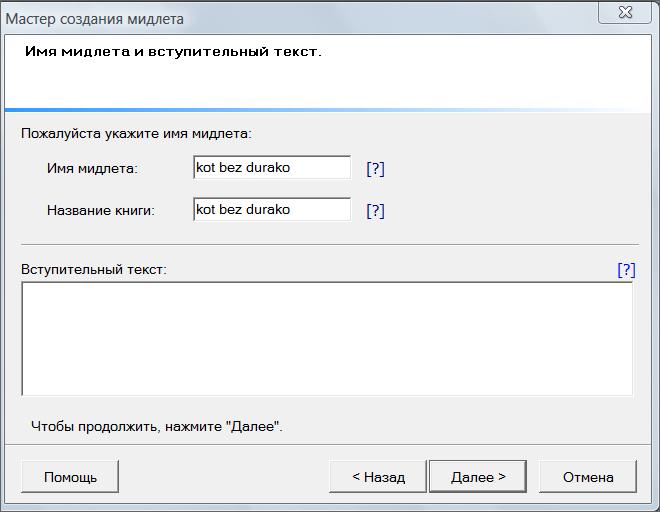Screen dimensions: 660x512
Task: Focus the Имя мидлета text input
Action: pyautogui.click(x=272, y=168)
